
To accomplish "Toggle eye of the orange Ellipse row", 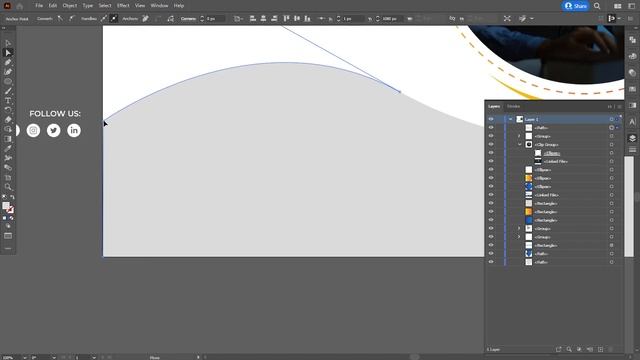I will [491, 178].
